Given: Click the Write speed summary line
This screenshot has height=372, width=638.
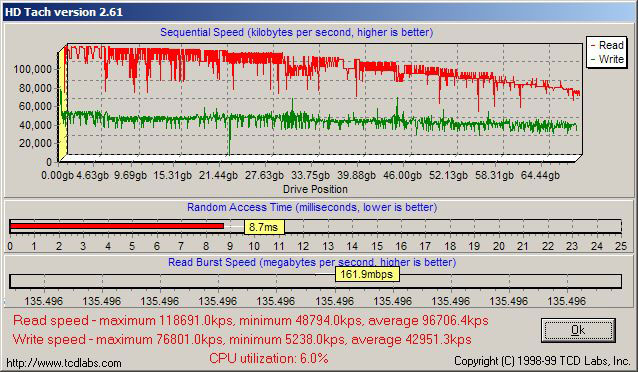Looking at the screenshot, I should [242, 339].
